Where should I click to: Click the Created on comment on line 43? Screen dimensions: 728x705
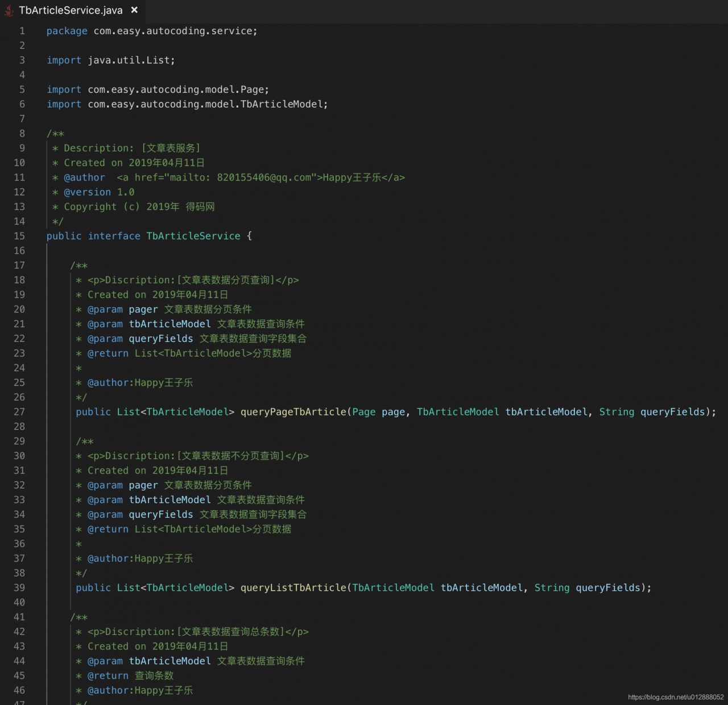pyautogui.click(x=152, y=647)
